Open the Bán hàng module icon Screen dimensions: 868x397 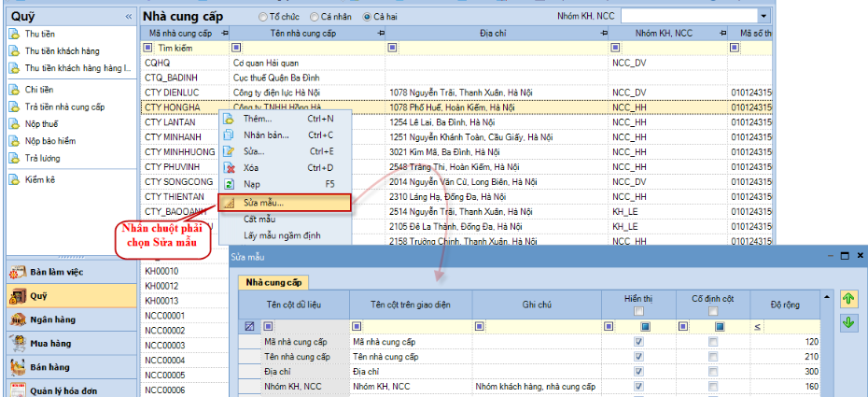coord(17,366)
